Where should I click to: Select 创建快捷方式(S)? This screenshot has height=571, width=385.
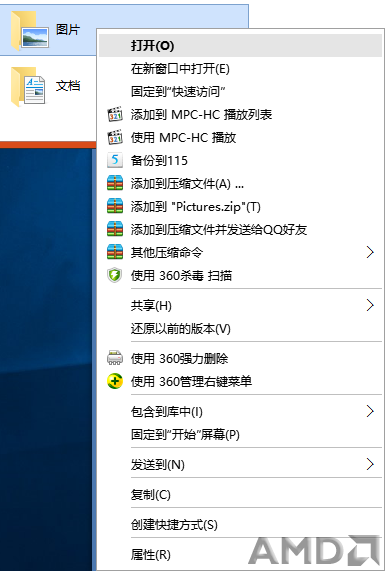point(240,524)
